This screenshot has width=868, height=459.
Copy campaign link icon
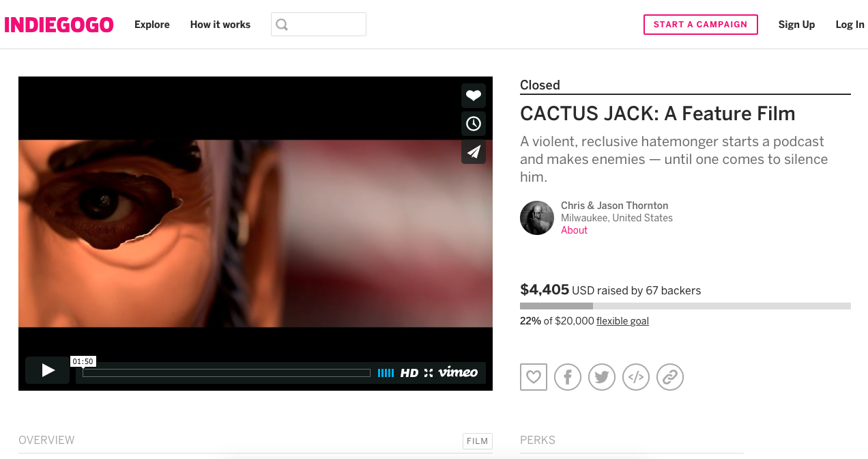(x=670, y=377)
